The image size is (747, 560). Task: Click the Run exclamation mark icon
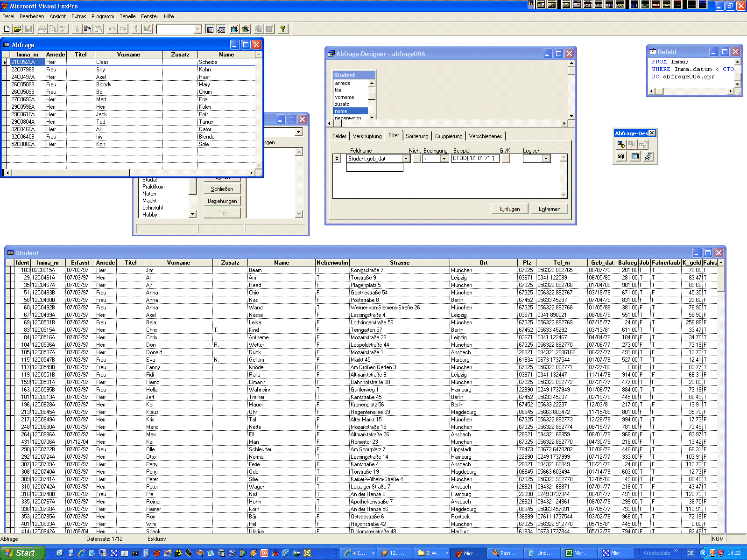pyautogui.click(x=136, y=29)
